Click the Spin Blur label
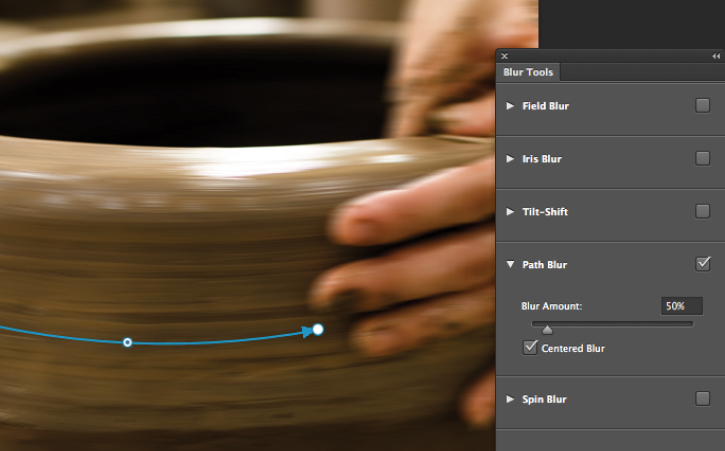The image size is (725, 451). coord(544,399)
